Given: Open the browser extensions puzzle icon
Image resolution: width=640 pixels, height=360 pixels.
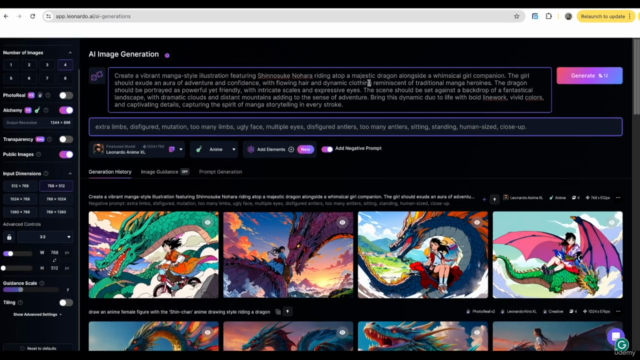Looking at the screenshot, I should pyautogui.click(x=549, y=16).
